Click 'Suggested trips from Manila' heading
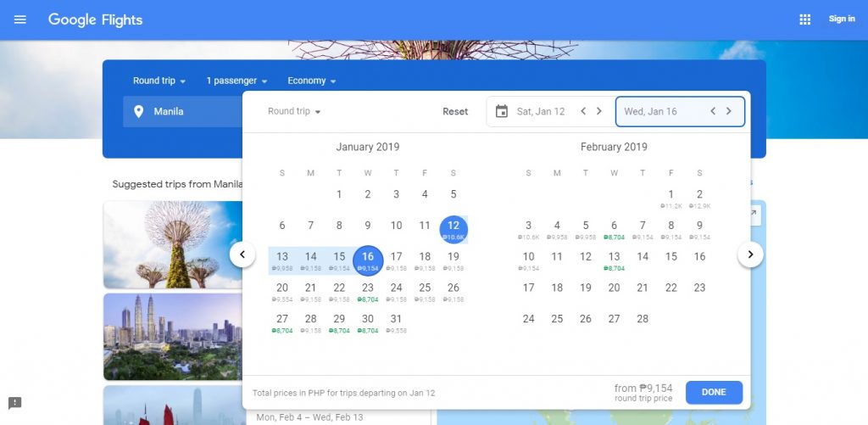This screenshot has height=425, width=868. click(x=178, y=184)
